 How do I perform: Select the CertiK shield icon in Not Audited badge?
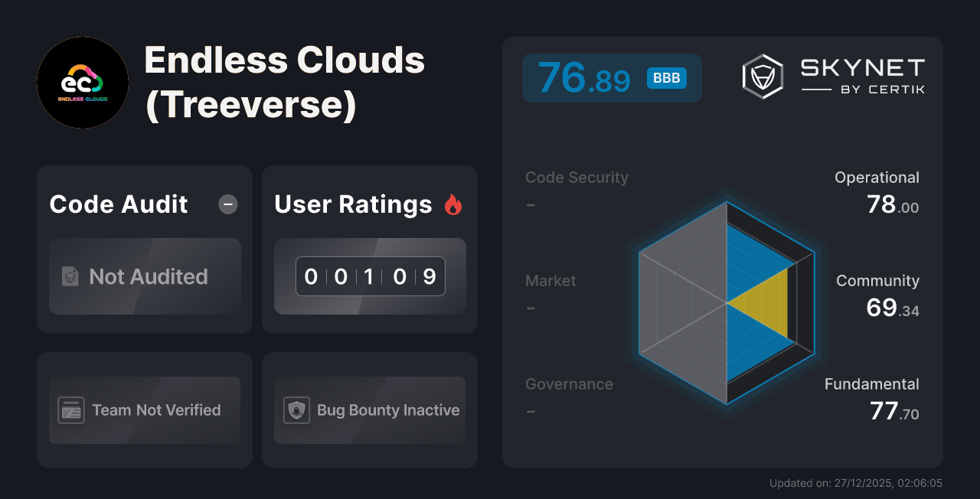(x=69, y=276)
